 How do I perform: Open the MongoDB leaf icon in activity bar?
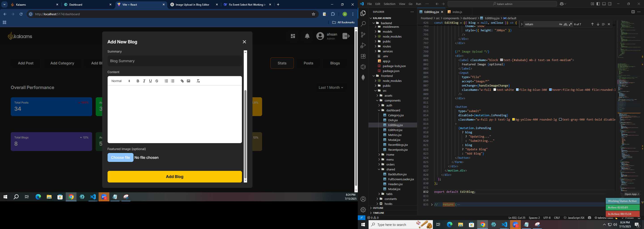pos(363,78)
